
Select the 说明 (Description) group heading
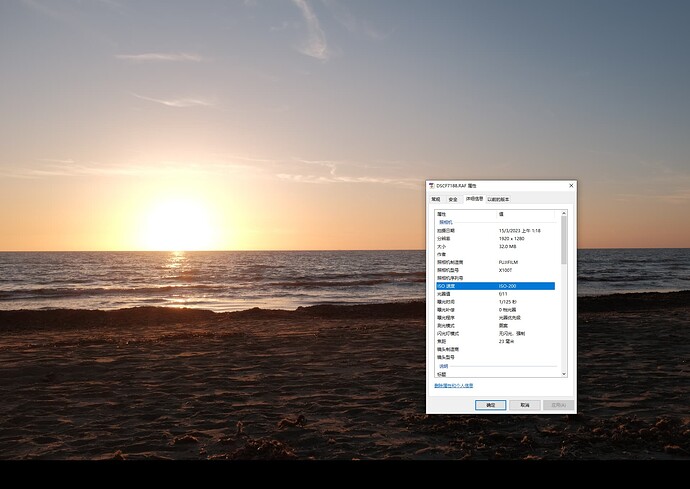[444, 366]
